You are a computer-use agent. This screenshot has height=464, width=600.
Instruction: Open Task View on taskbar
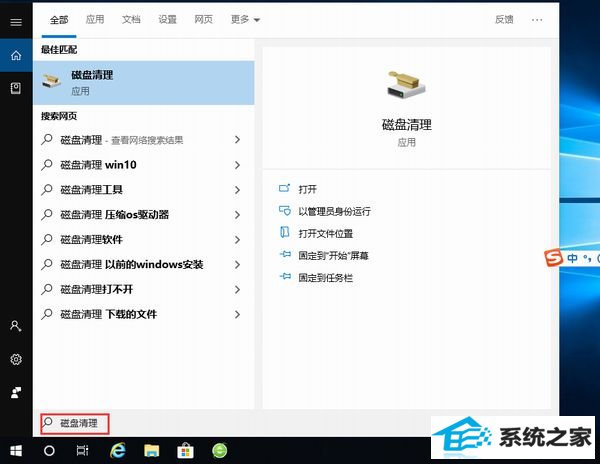[82, 451]
